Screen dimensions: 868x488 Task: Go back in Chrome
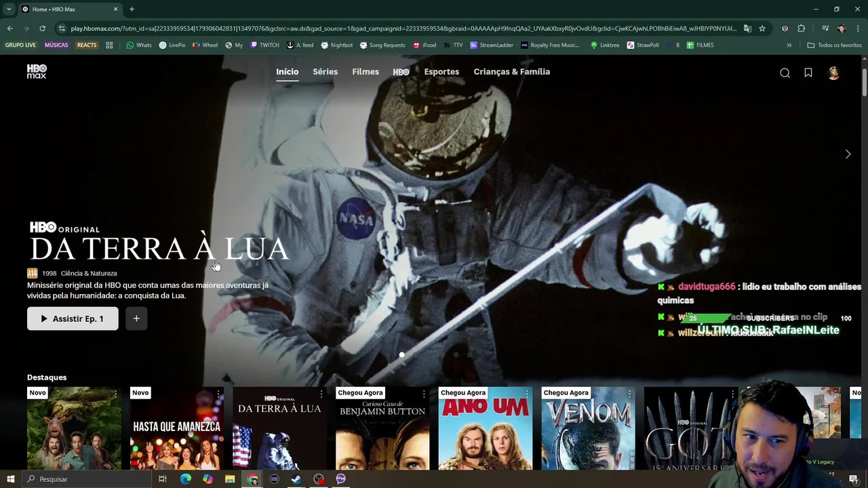[9, 28]
